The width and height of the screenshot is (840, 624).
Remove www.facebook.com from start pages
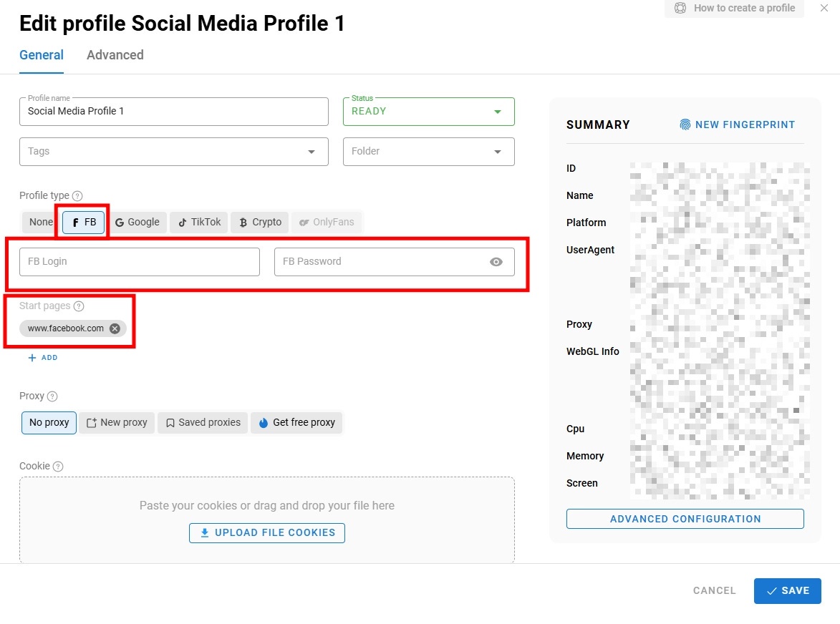click(114, 328)
